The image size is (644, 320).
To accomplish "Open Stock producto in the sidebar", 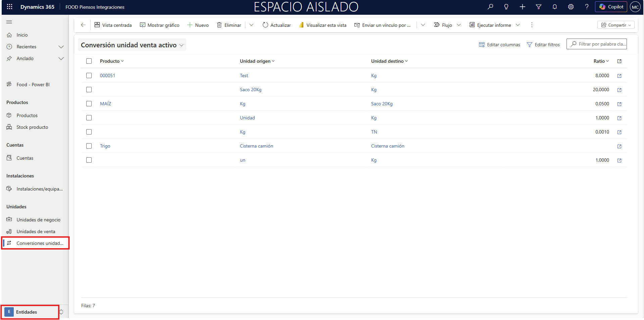I will tap(32, 127).
